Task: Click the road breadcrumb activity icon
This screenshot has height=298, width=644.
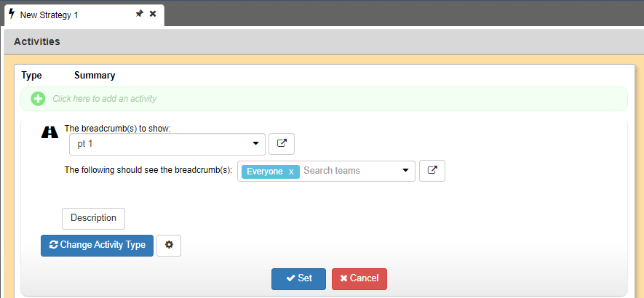Action: tap(49, 132)
